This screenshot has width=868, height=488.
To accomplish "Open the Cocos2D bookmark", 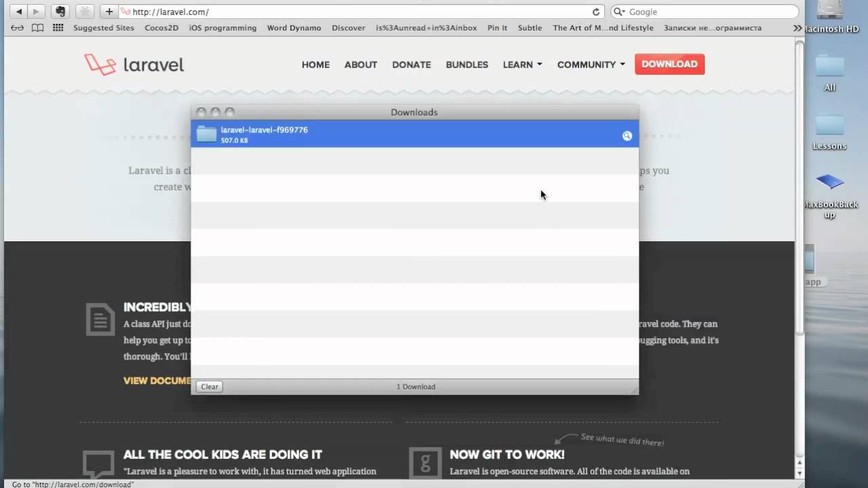I will [161, 28].
